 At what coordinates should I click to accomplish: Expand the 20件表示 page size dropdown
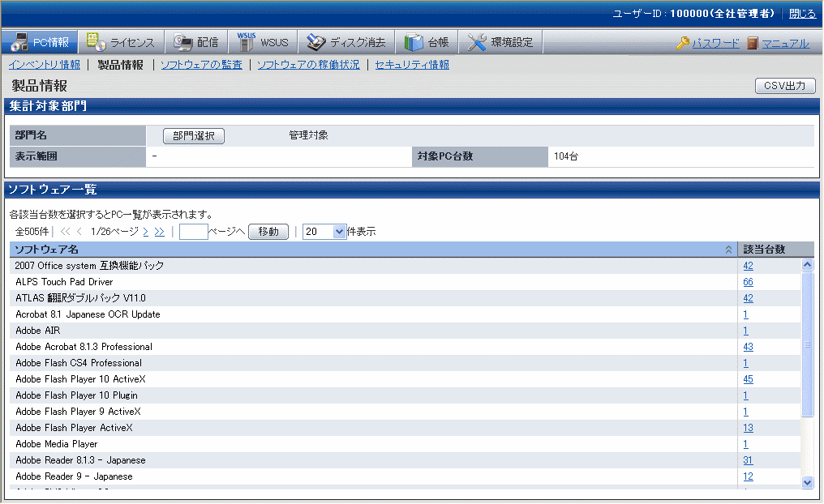[x=340, y=232]
